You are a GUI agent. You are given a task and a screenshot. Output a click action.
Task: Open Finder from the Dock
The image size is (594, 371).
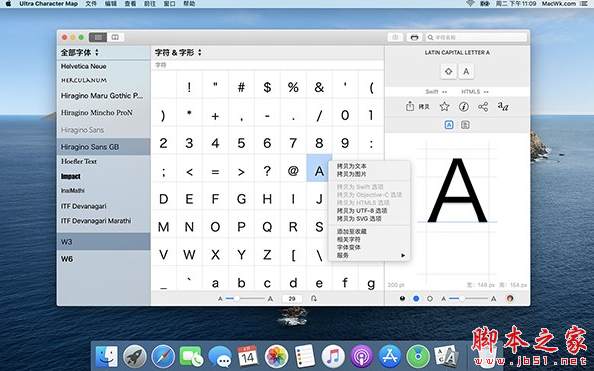[106, 356]
